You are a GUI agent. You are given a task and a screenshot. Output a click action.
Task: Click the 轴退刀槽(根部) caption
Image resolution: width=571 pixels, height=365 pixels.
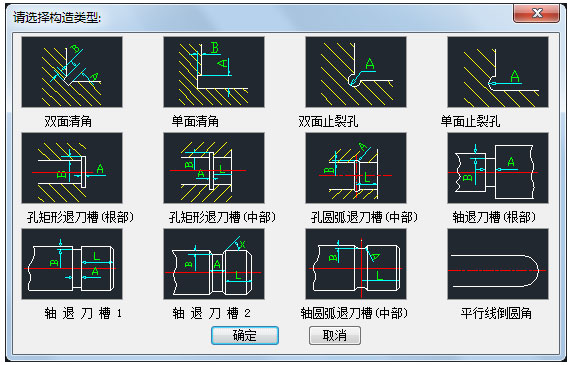click(x=494, y=217)
